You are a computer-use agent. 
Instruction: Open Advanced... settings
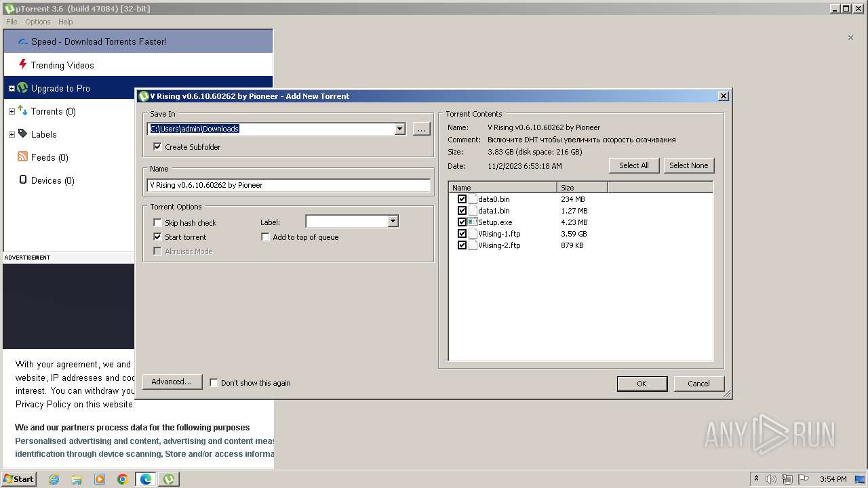tap(172, 382)
